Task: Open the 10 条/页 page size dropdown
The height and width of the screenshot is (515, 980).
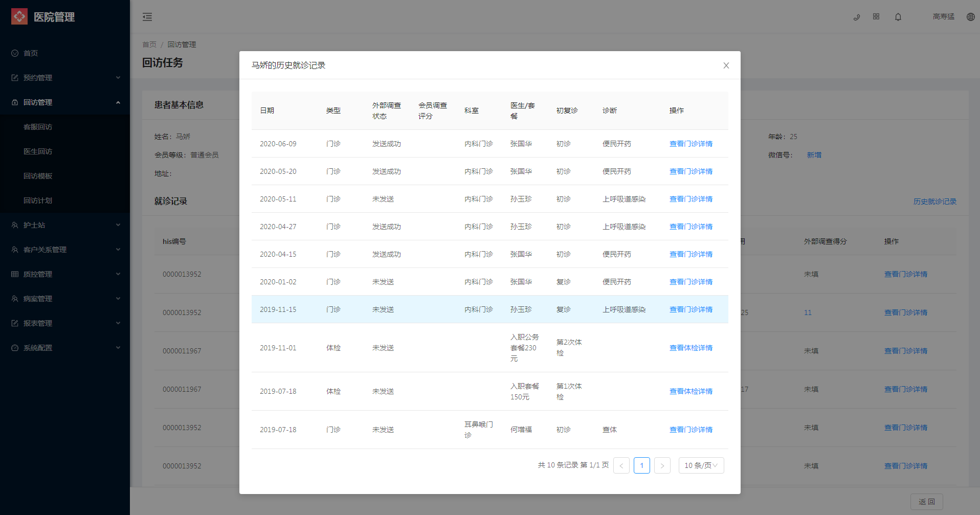Action: coord(701,465)
